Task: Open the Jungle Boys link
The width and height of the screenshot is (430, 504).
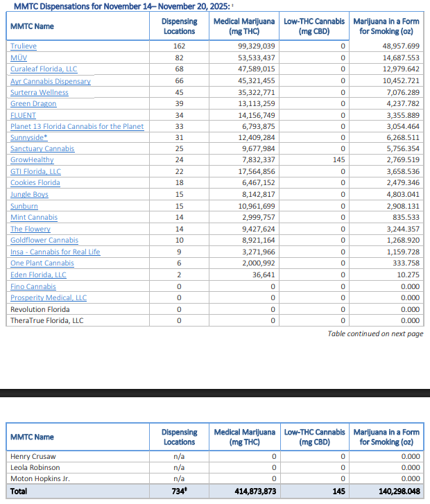Action: tap(29, 195)
